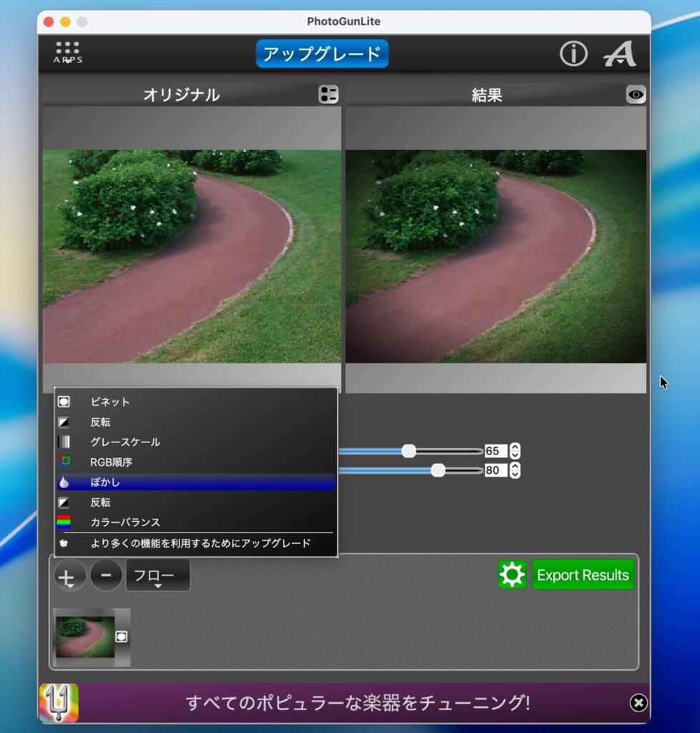Click the vignette badge beside the thumbnail

tap(122, 636)
